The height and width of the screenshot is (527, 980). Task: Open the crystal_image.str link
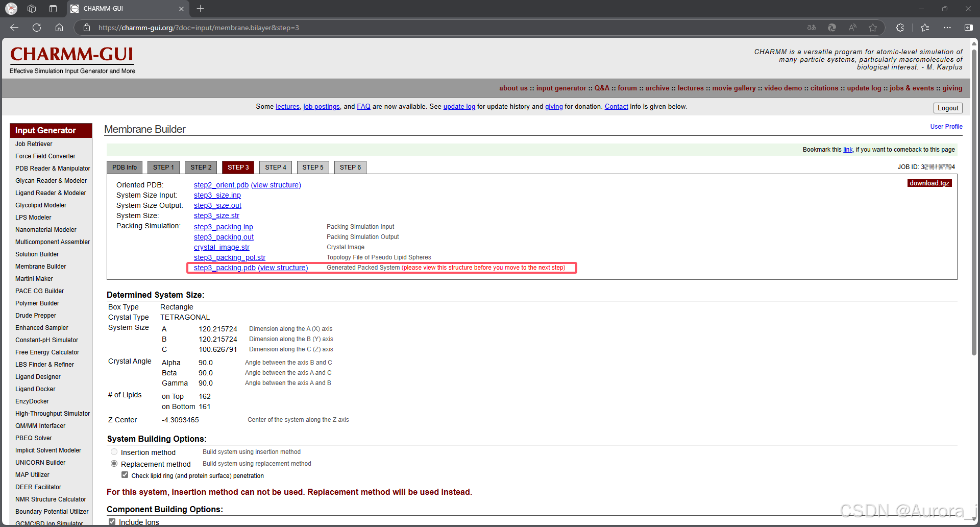point(222,247)
